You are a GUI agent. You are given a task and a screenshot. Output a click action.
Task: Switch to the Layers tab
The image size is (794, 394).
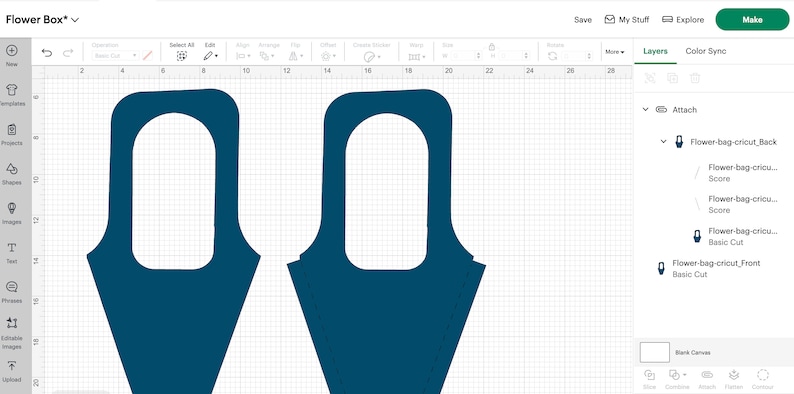655,51
